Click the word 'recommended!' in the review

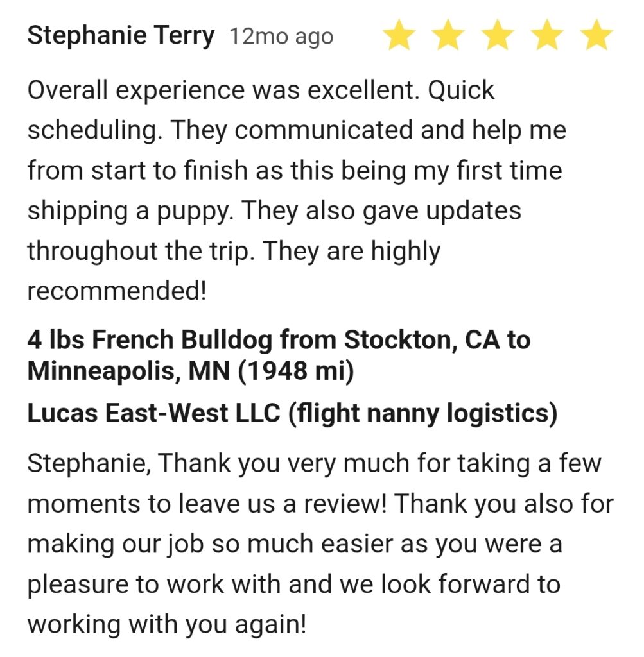click(117, 291)
